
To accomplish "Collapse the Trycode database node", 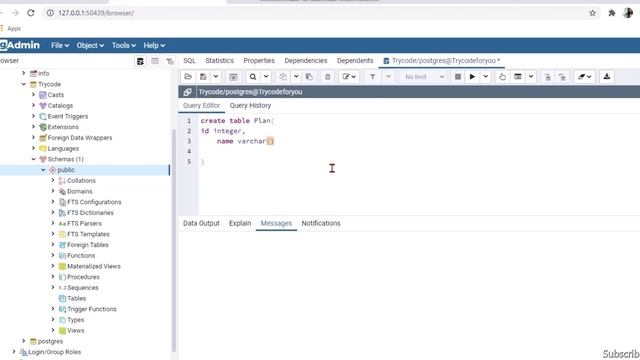I will pos(24,84).
